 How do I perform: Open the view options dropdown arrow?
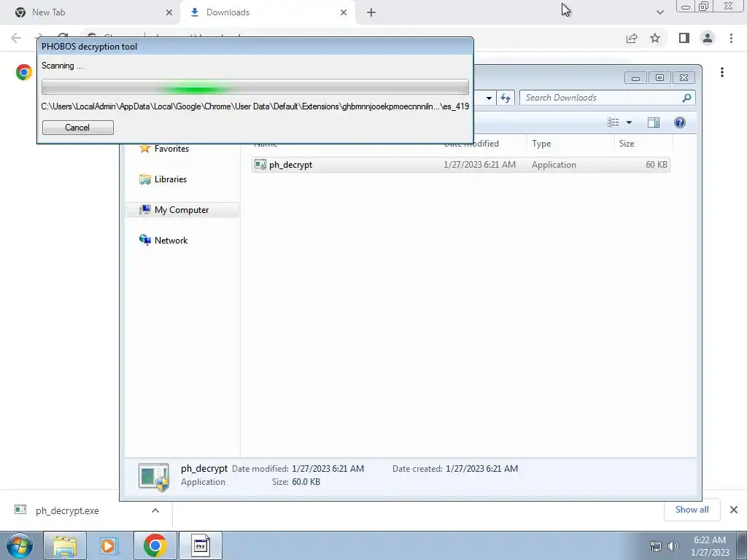pyautogui.click(x=629, y=122)
